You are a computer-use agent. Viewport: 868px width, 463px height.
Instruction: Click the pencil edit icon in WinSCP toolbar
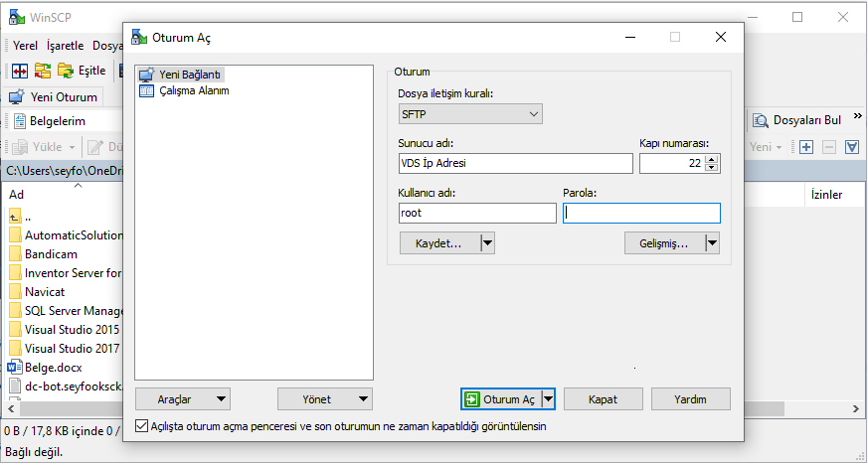(x=95, y=147)
